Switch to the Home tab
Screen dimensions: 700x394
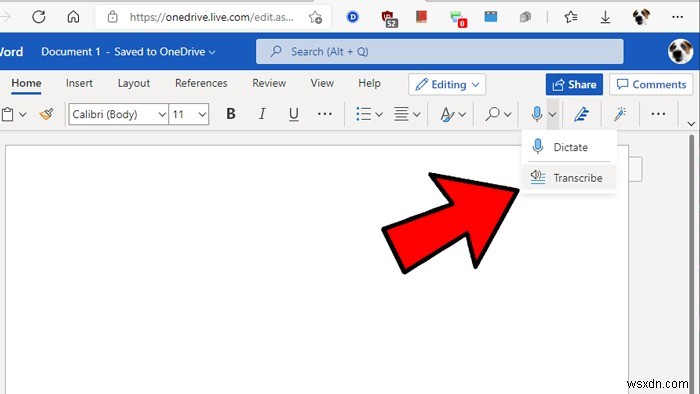point(26,83)
